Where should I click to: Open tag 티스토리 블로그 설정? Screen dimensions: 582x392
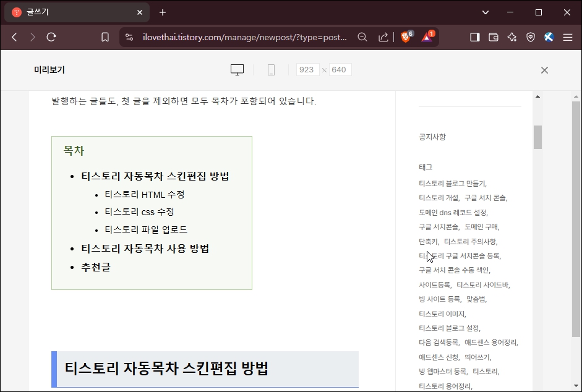coord(449,328)
